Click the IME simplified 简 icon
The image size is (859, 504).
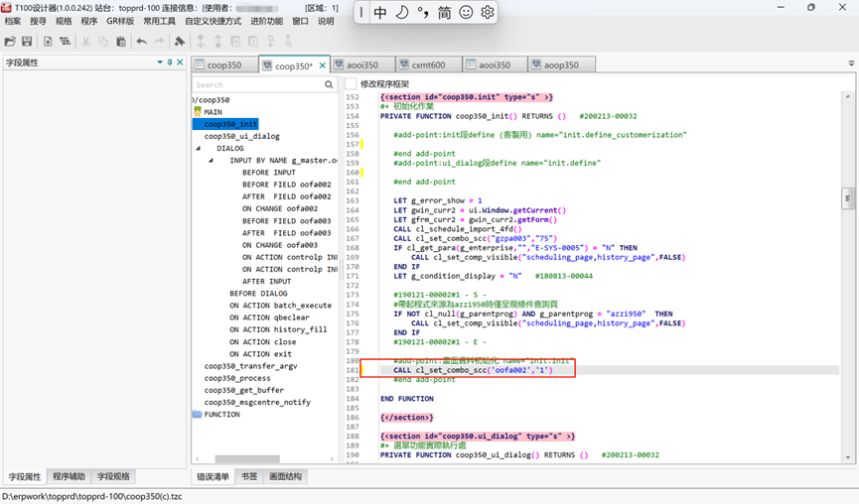tap(444, 13)
